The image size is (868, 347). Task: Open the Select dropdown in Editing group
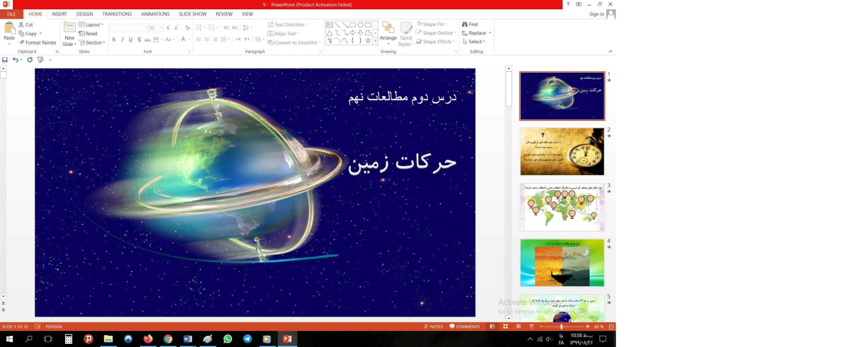[x=475, y=42]
